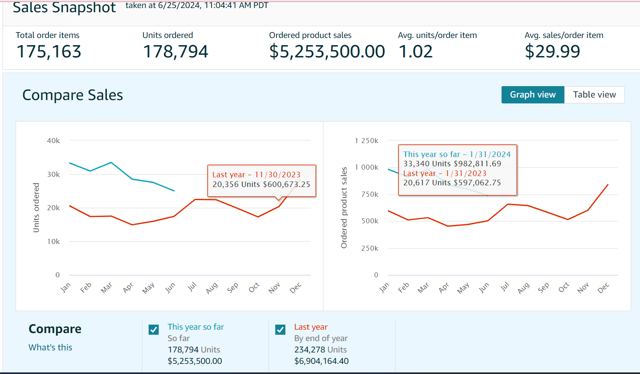Click the Total order items value 175,163
Viewport: 640px width, 374px height.
click(49, 51)
